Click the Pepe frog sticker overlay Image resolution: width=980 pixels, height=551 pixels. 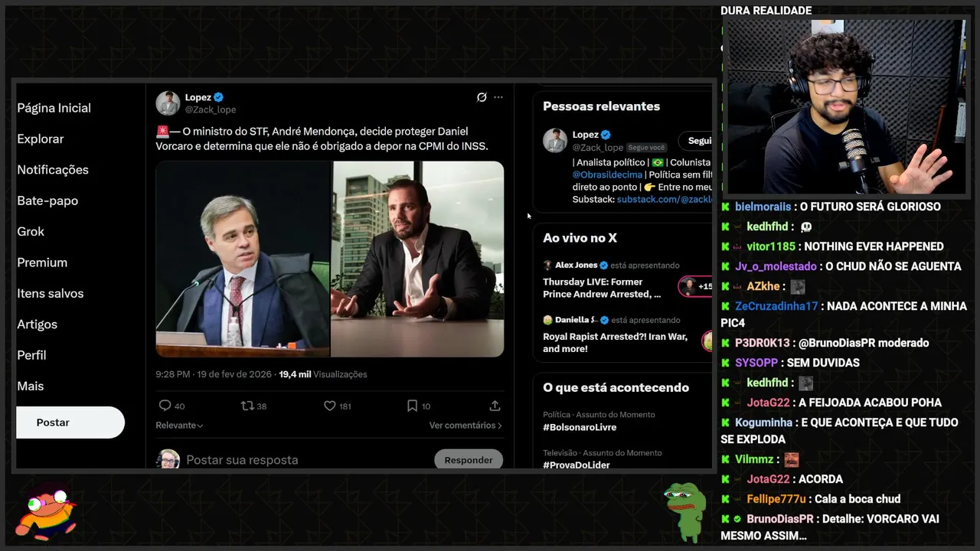click(x=685, y=512)
